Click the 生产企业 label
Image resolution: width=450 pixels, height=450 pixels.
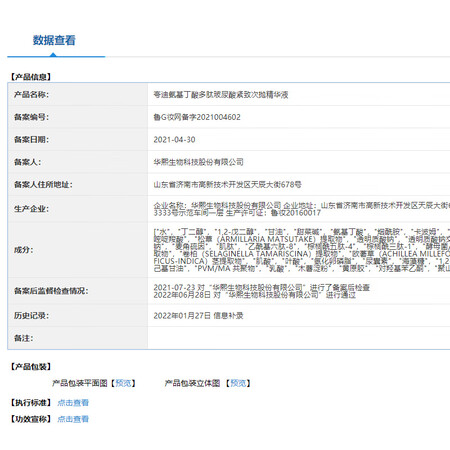click(31, 209)
